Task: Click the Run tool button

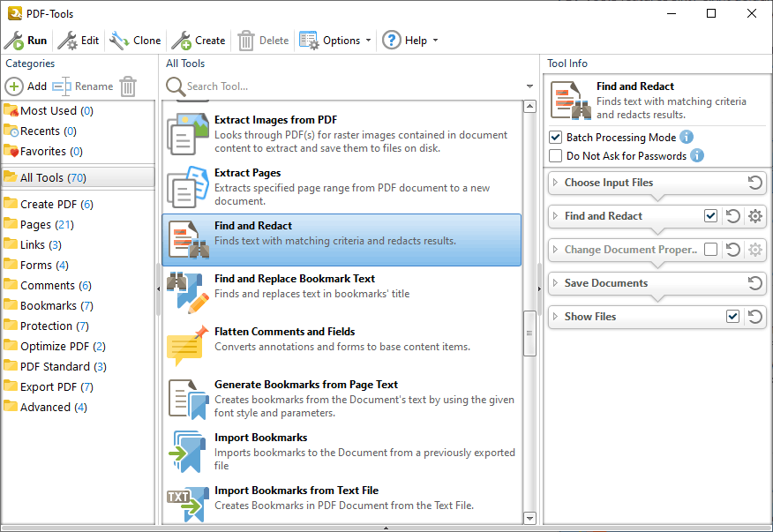Action: 26,41
